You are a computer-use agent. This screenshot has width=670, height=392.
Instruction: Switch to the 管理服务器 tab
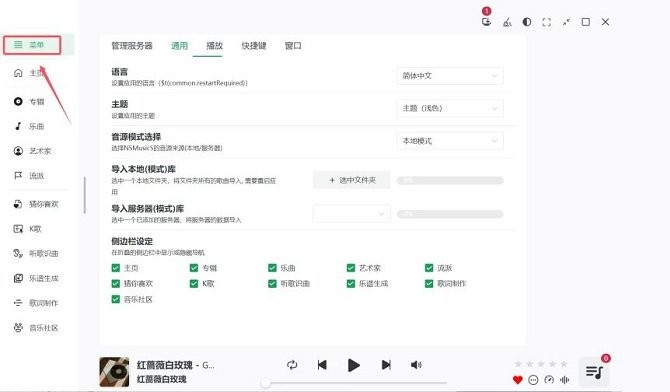(x=132, y=46)
